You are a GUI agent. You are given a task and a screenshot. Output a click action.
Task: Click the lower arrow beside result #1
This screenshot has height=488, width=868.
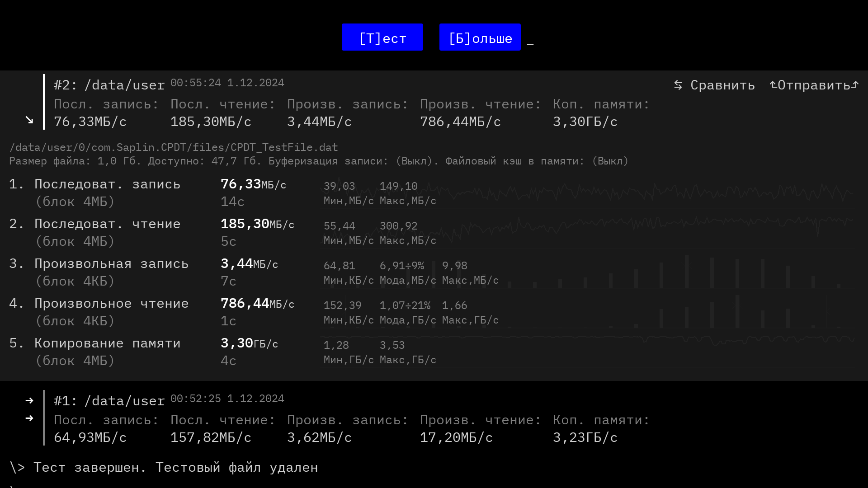click(29, 418)
